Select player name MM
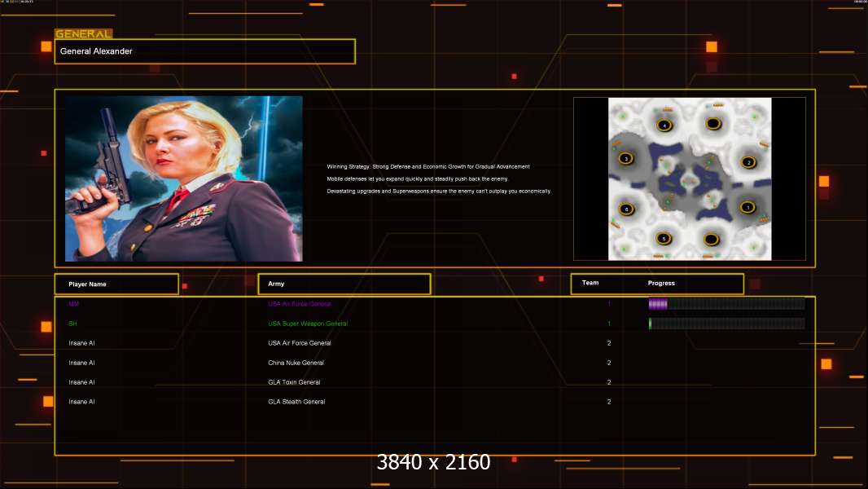 pyautogui.click(x=73, y=304)
